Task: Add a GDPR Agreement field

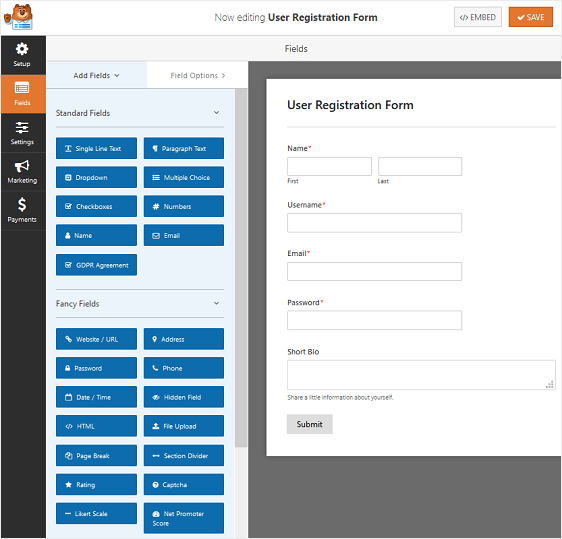Action: [96, 265]
